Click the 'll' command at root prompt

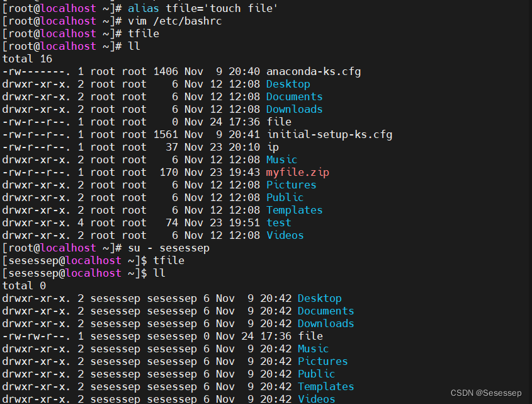coord(134,46)
